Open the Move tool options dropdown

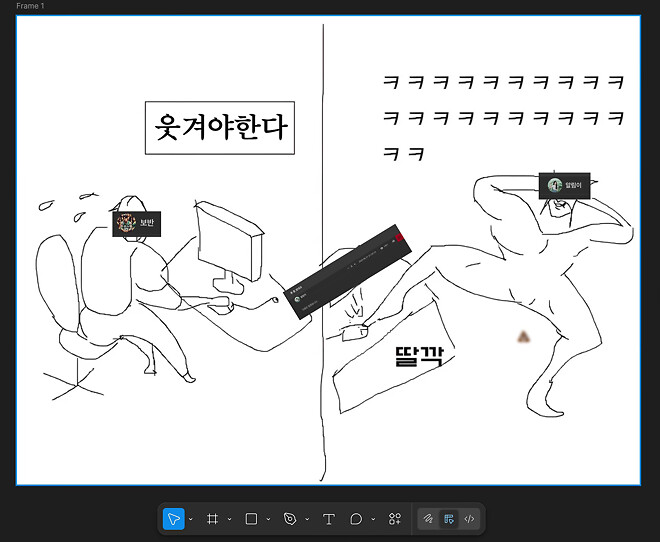pyautogui.click(x=191, y=519)
